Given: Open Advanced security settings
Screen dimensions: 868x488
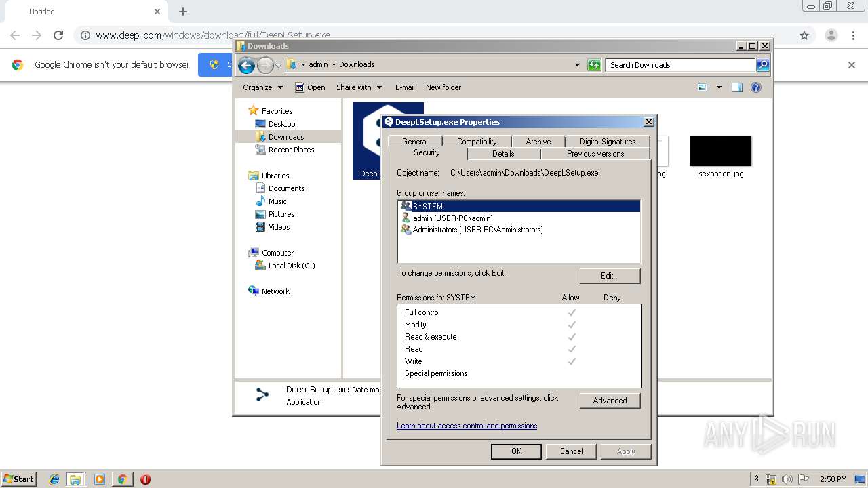Looking at the screenshot, I should pos(610,401).
